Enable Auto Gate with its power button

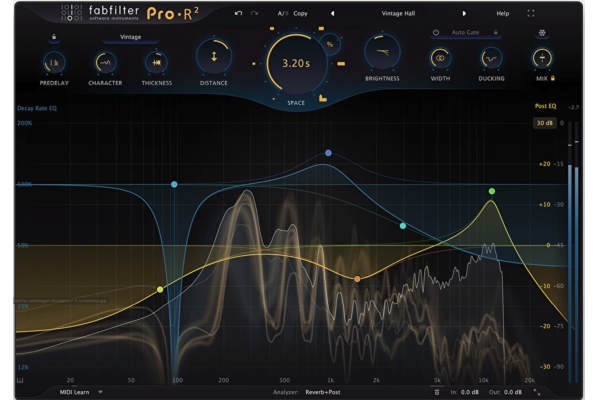[x=436, y=33]
